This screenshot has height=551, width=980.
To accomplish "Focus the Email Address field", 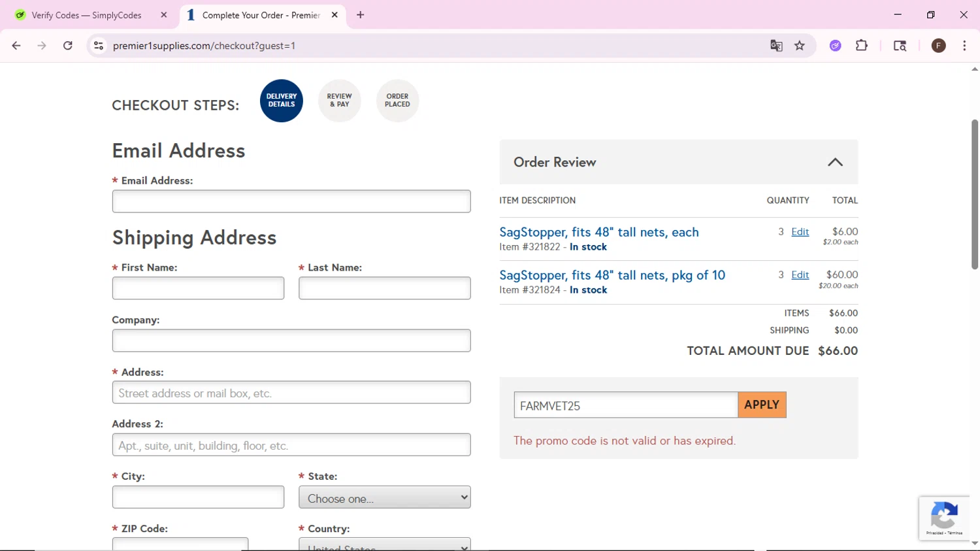I will click(x=291, y=201).
